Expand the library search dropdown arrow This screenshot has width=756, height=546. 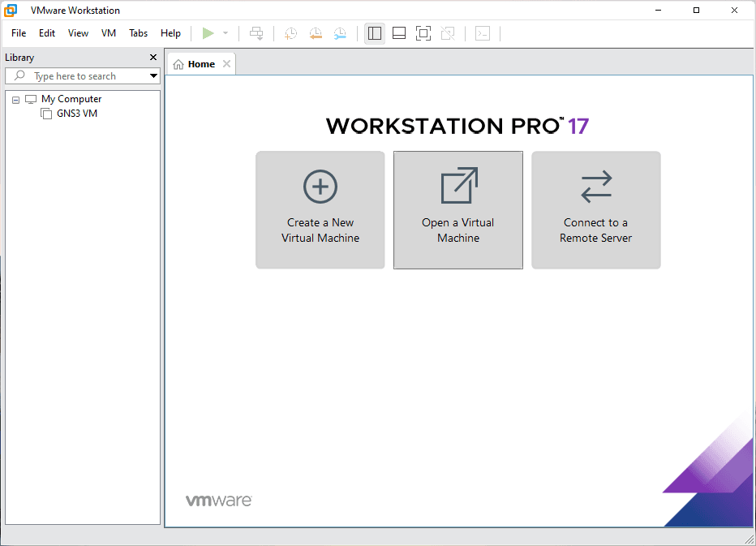tap(153, 76)
